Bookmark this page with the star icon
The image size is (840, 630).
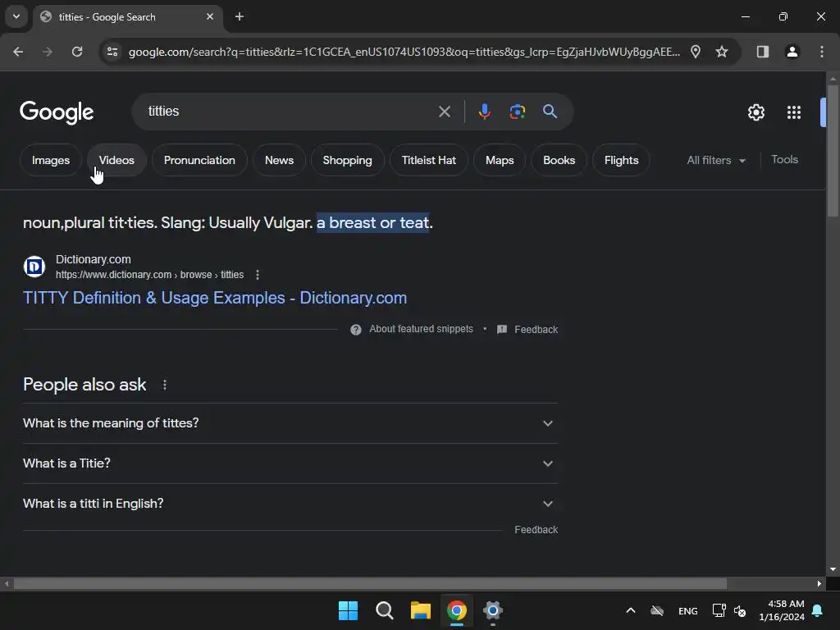coord(722,52)
